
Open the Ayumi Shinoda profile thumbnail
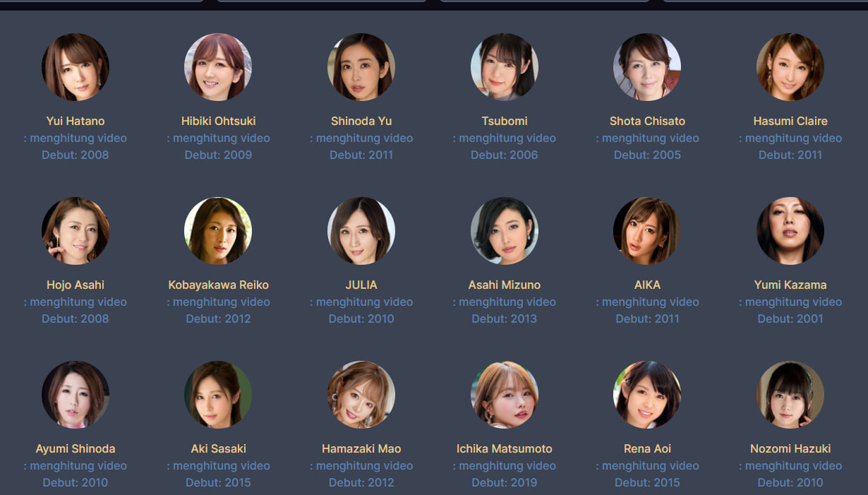click(76, 395)
